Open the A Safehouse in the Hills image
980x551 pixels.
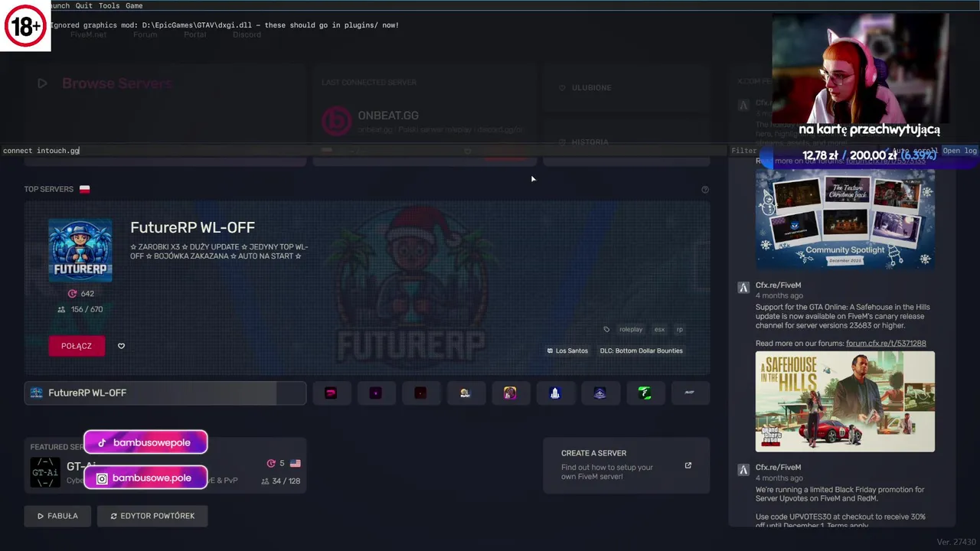[x=845, y=402]
